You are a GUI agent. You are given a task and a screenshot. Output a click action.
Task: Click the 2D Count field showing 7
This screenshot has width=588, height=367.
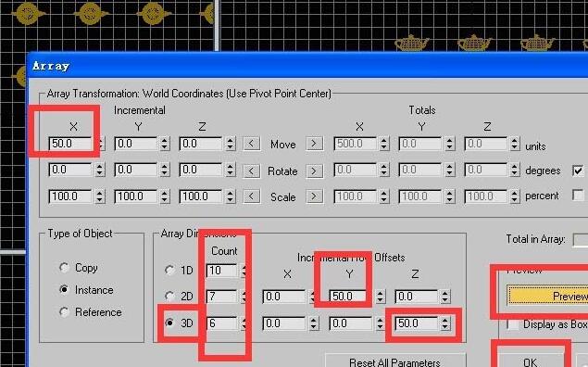222,297
